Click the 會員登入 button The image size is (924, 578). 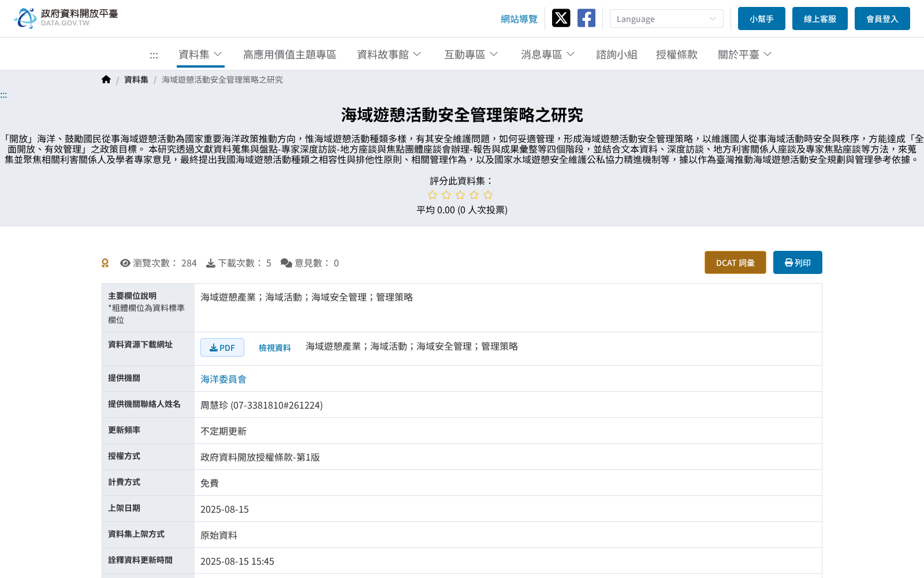coord(882,18)
